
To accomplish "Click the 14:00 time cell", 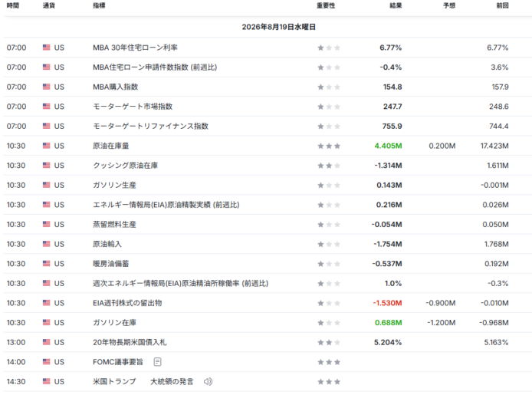I will 16,362.
